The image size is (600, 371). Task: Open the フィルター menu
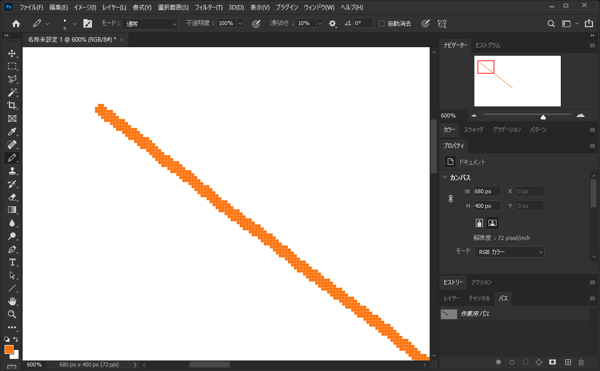pyautogui.click(x=209, y=7)
